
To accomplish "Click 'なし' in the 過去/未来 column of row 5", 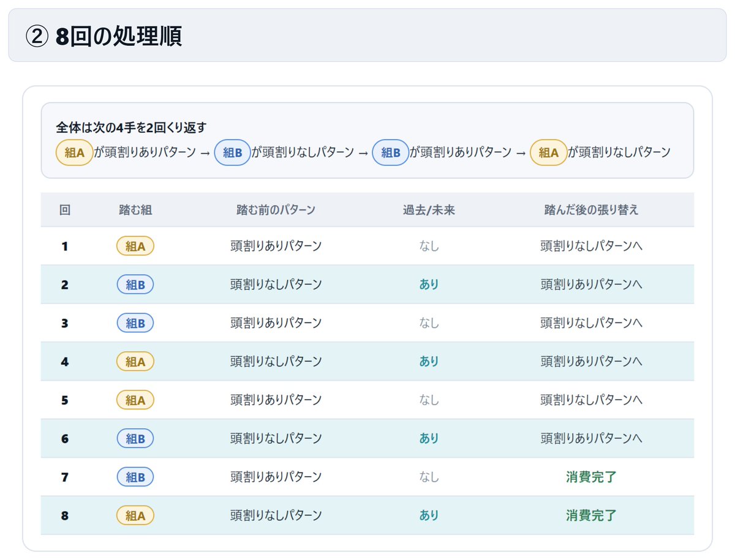I will coord(429,400).
